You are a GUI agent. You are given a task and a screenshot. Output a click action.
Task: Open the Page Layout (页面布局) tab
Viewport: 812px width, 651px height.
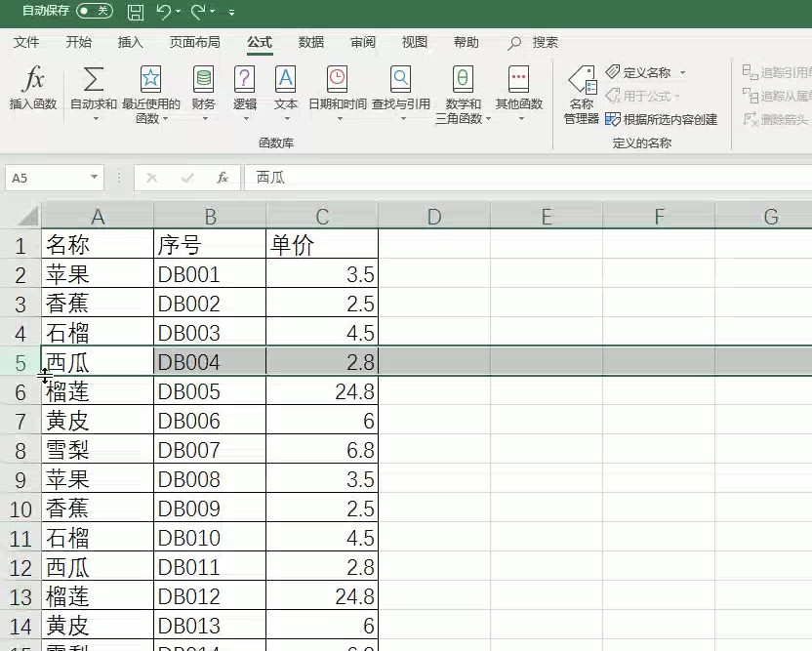point(194,42)
